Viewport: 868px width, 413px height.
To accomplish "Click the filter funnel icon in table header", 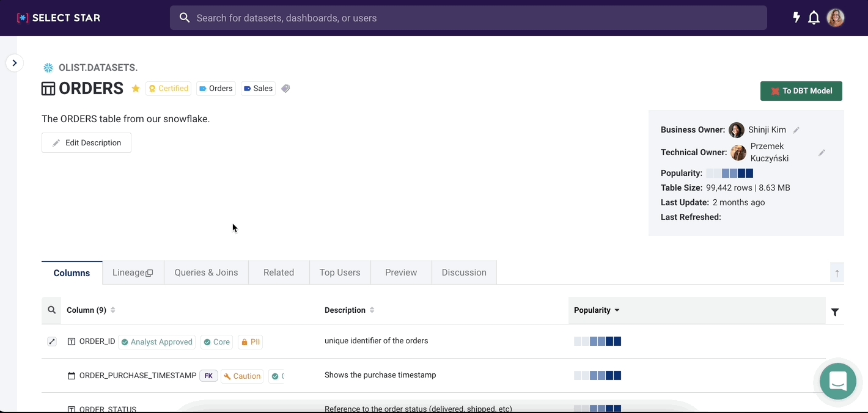I will (x=835, y=312).
